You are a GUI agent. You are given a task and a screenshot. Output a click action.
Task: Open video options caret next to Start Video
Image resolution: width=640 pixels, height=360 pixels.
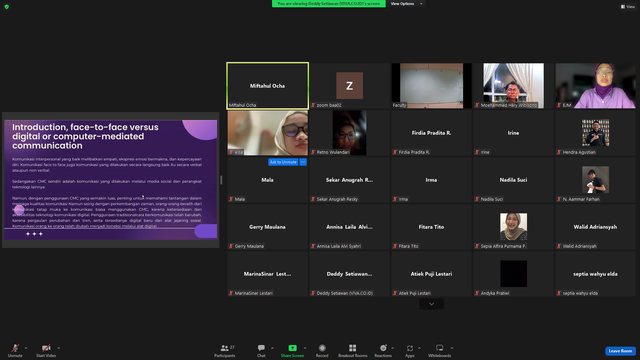(59, 348)
